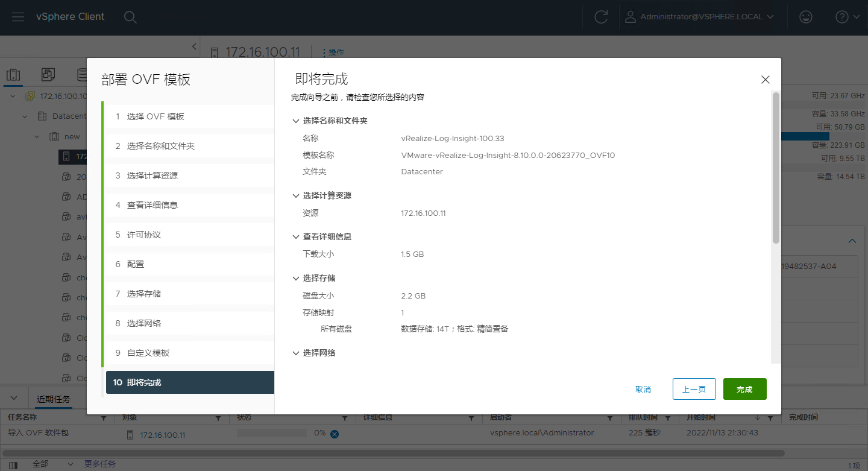Click the dialog's vertical scrollbar

776,169
